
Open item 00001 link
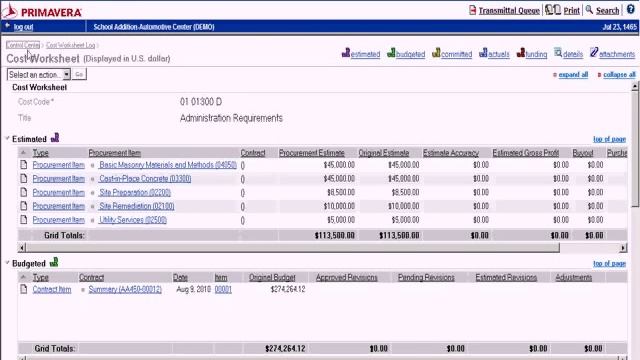point(223,289)
